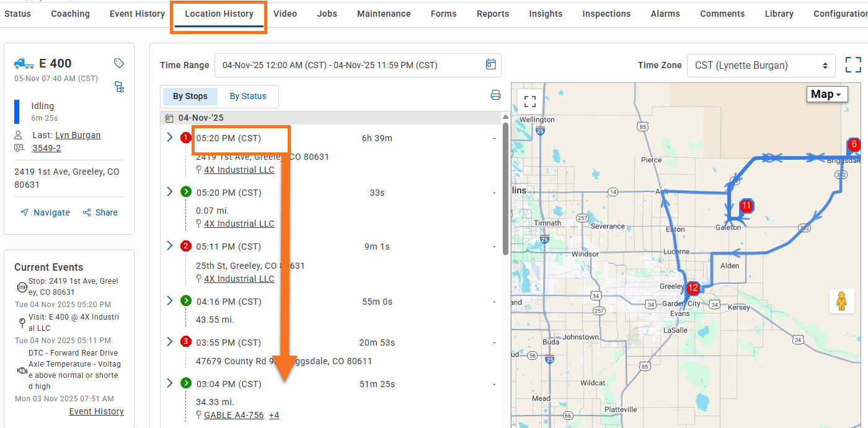The image size is (868, 428).
Task: Open the asset hierarchy icon below the tag
Action: click(x=119, y=87)
